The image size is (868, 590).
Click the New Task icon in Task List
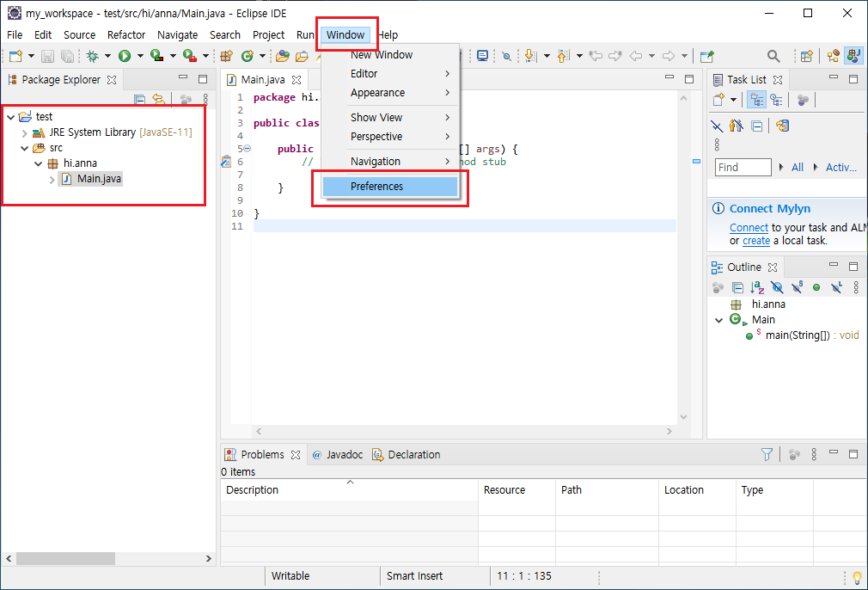(718, 101)
